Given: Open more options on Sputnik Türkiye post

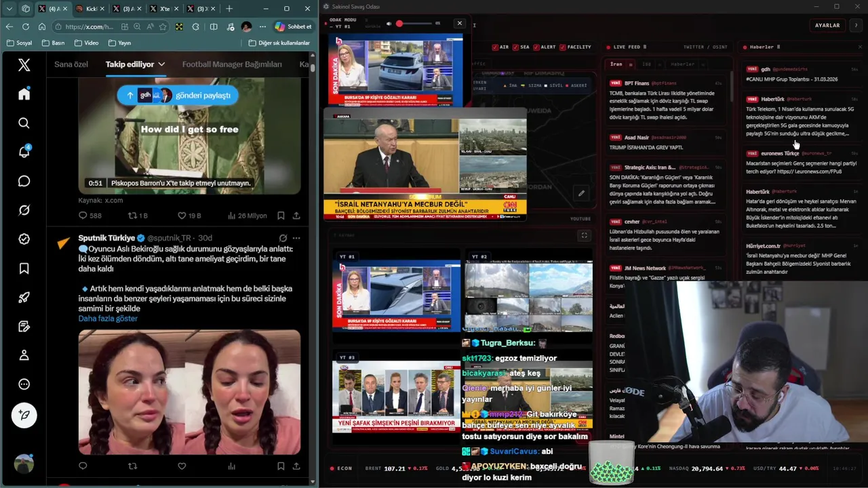Looking at the screenshot, I should tap(296, 238).
